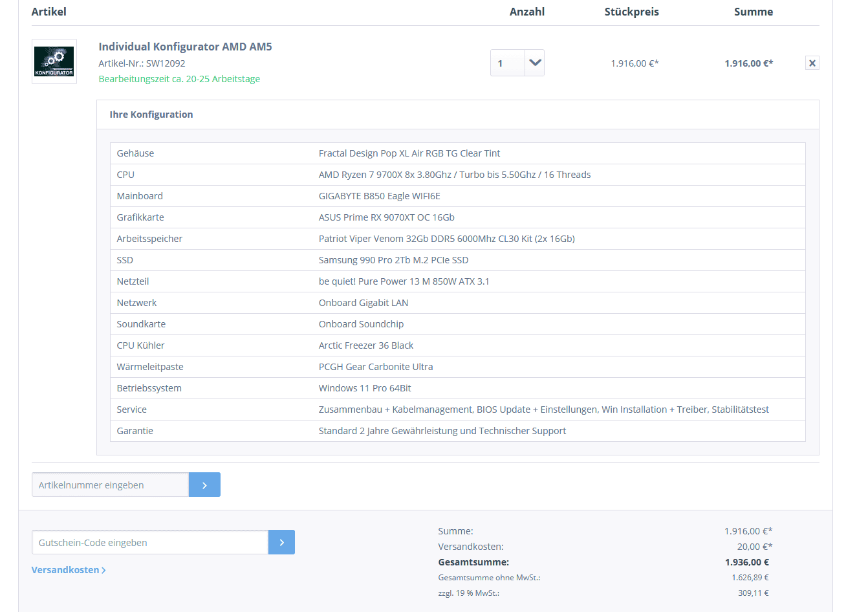
Task: Focus the Artikelnummer eingeben field
Action: (111, 485)
